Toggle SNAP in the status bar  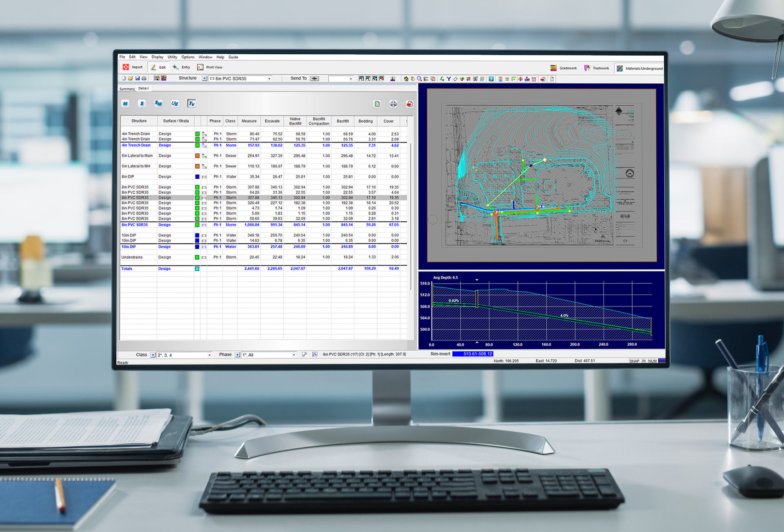pyautogui.click(x=634, y=361)
